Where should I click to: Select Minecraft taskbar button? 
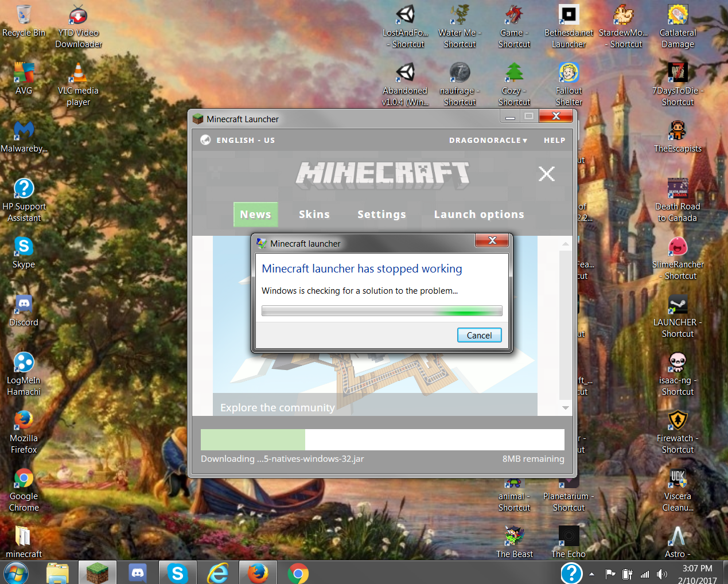coord(98,573)
